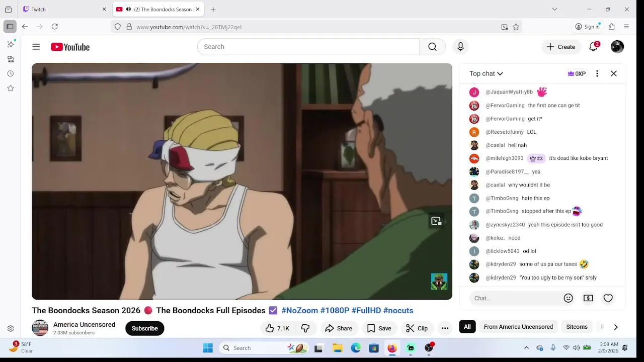
Task: Open Firefox extensions puzzle icon
Action: pos(612,27)
